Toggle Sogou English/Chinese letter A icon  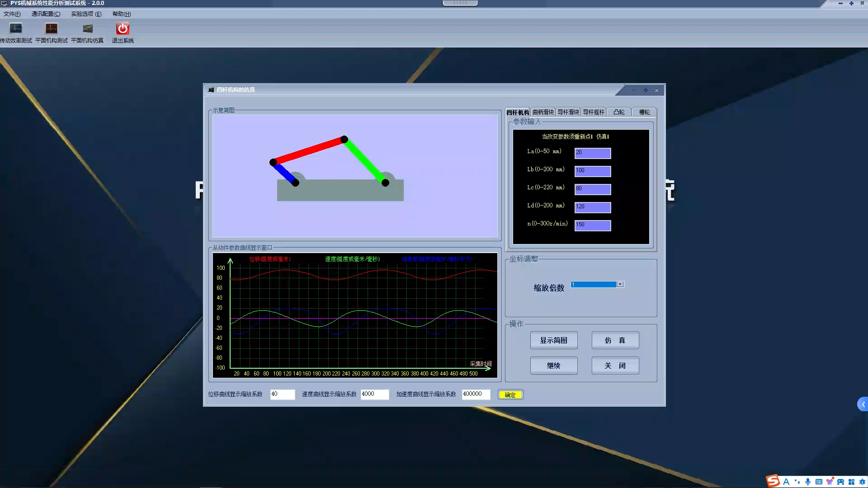coord(786,482)
